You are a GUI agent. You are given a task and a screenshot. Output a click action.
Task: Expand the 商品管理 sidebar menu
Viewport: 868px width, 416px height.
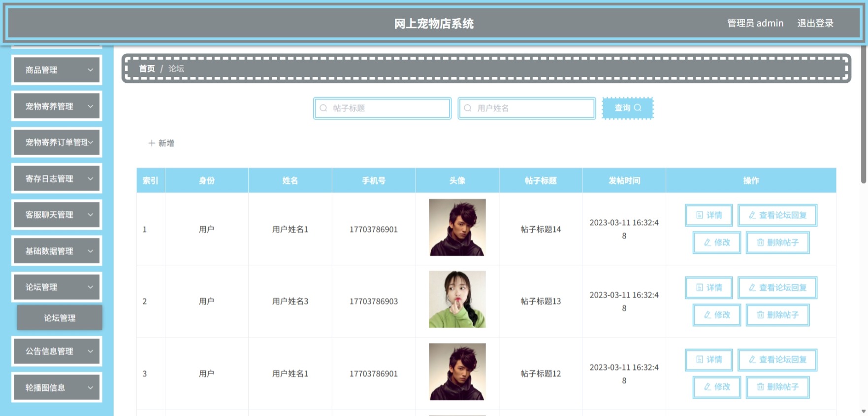coord(57,70)
